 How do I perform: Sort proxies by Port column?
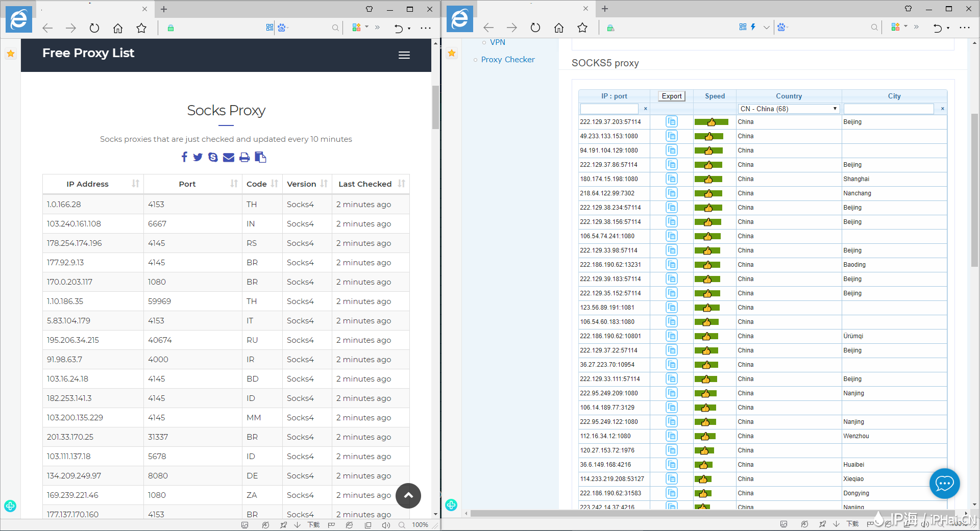[234, 184]
